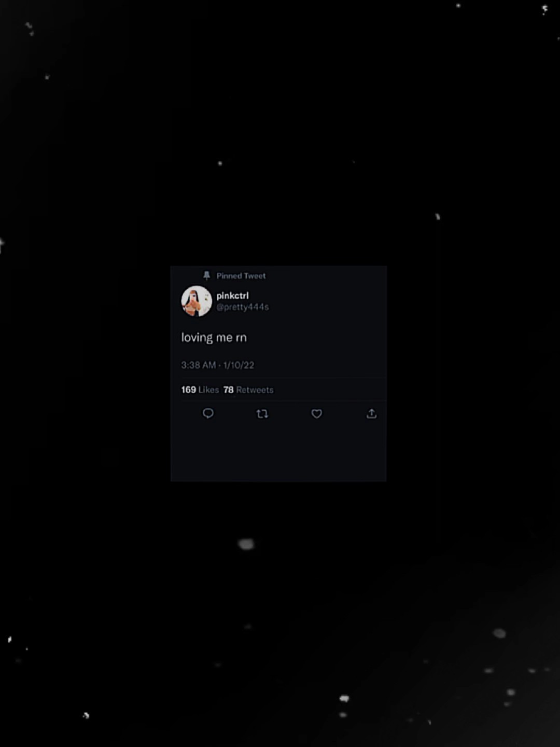Click the pin icon beside Pinned Tweet
This screenshot has width=560, height=747.
[206, 275]
